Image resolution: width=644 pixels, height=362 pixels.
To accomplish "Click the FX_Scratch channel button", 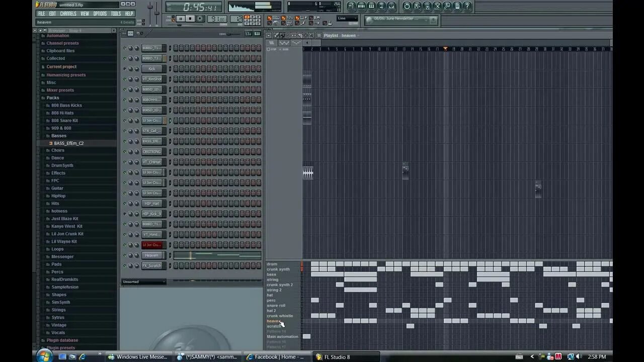I will 152,266.
